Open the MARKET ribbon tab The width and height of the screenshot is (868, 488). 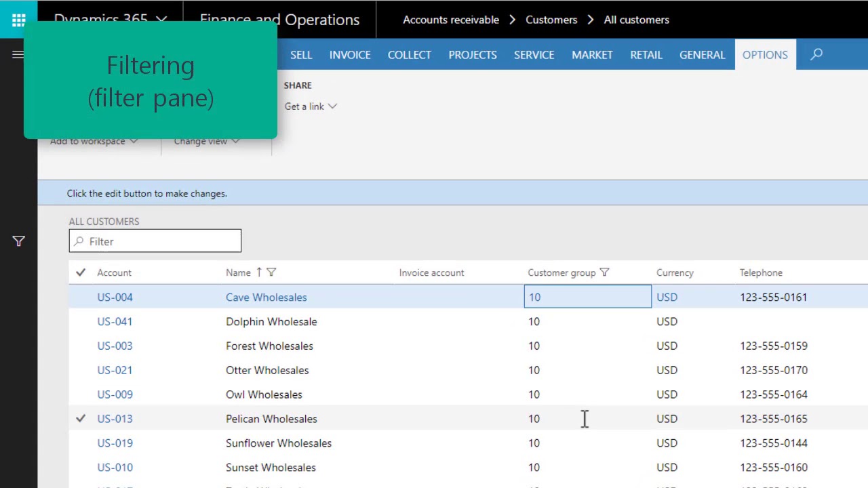click(592, 55)
